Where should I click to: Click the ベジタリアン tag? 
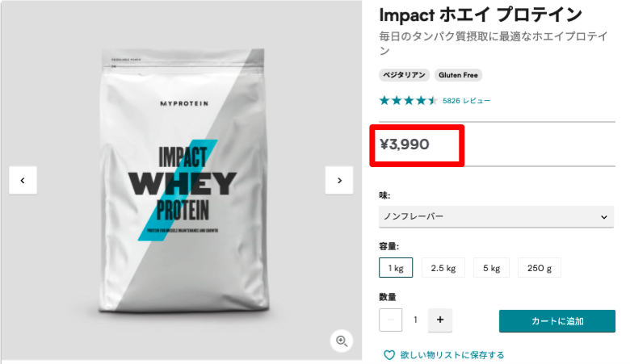click(x=404, y=75)
